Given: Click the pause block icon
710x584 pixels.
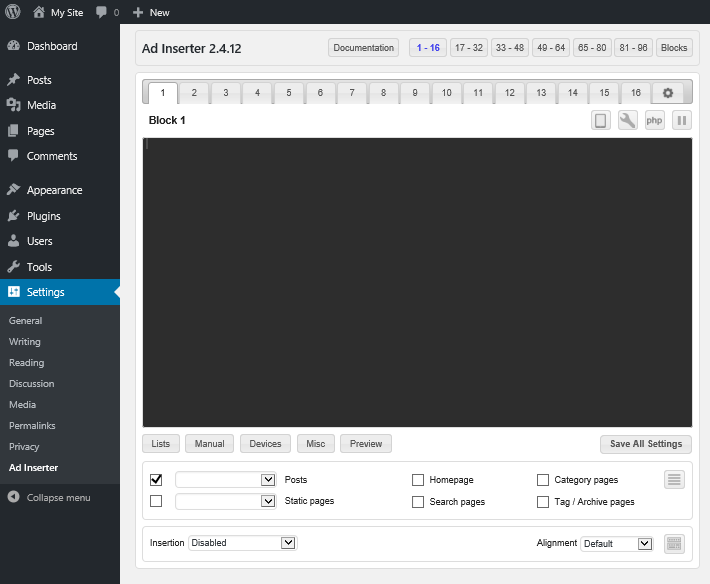Looking at the screenshot, I should [x=681, y=121].
